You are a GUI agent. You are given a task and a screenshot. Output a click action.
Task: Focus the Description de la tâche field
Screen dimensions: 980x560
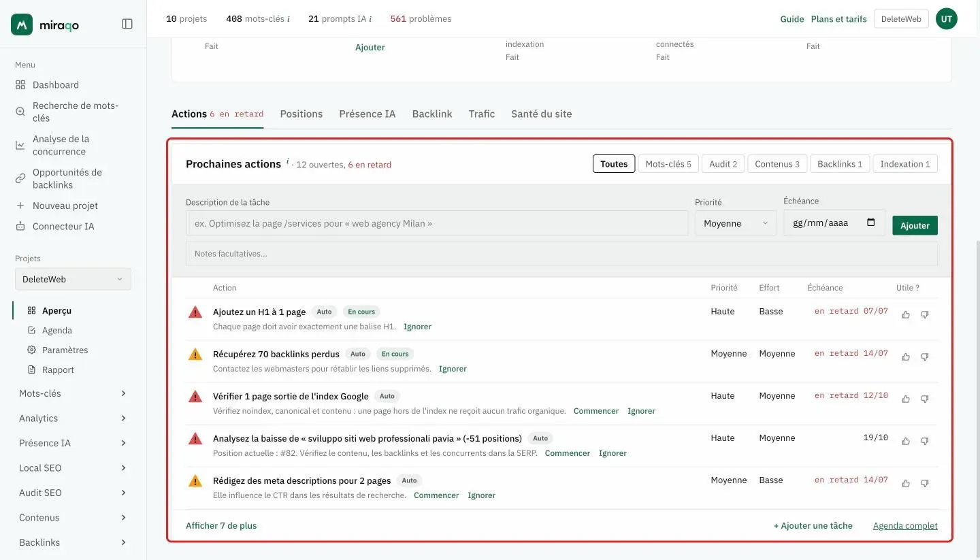pyautogui.click(x=437, y=223)
